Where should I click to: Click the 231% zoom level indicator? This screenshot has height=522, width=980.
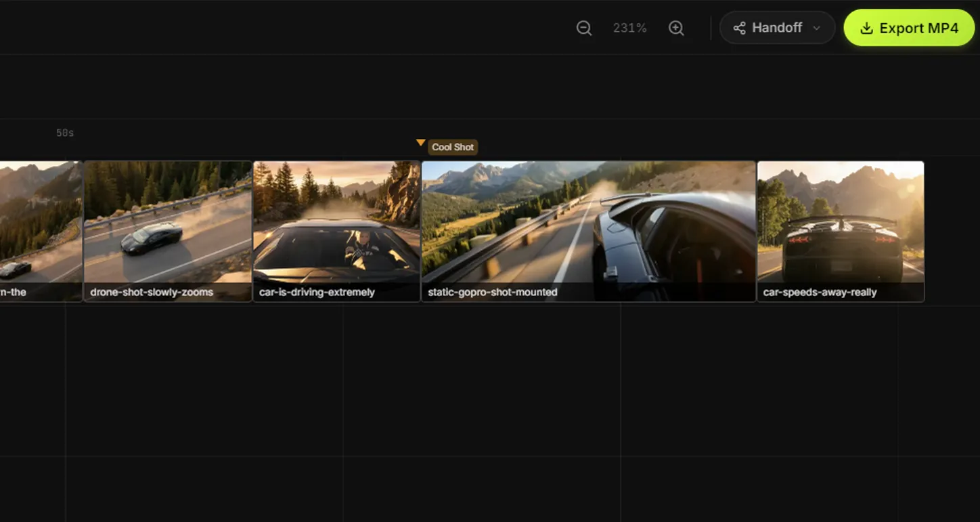(x=629, y=28)
